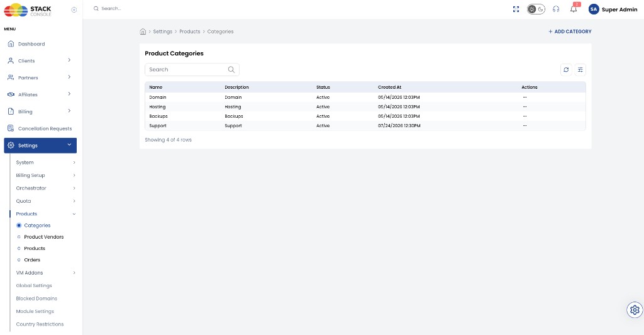
Task: Click the search magnifier in categories table
Action: click(x=231, y=69)
